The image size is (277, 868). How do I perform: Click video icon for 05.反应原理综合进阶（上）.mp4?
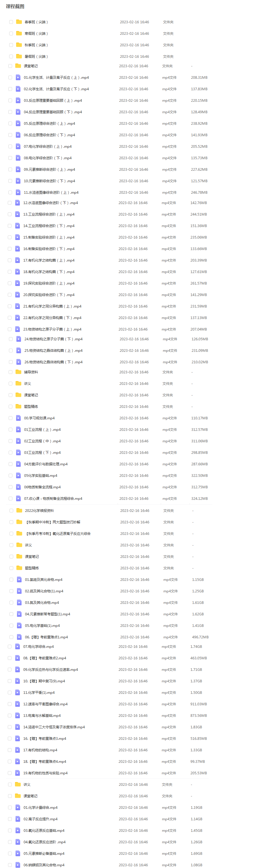pos(18,123)
